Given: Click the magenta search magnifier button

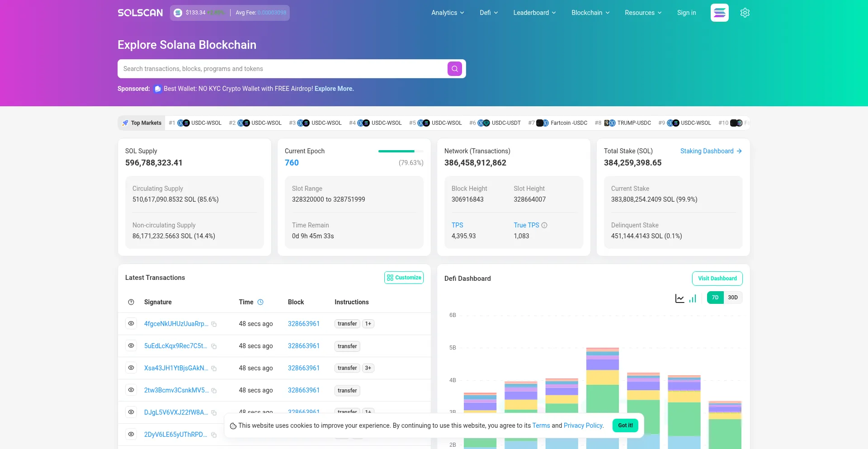Looking at the screenshot, I should point(454,69).
